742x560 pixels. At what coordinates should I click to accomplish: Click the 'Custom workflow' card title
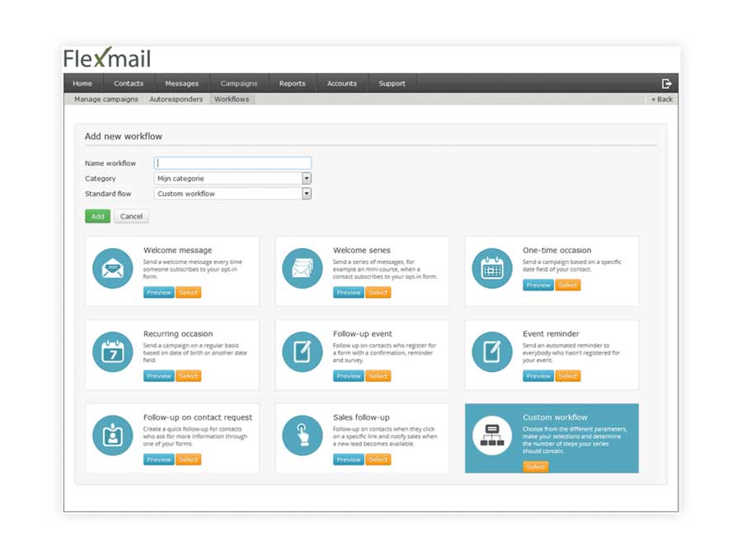[x=555, y=417]
